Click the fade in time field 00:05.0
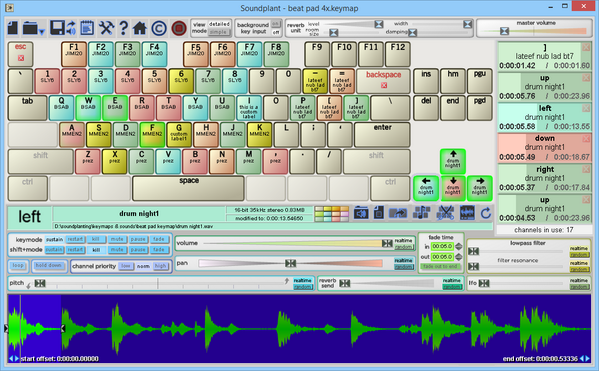This screenshot has width=599, height=371. tap(442, 246)
